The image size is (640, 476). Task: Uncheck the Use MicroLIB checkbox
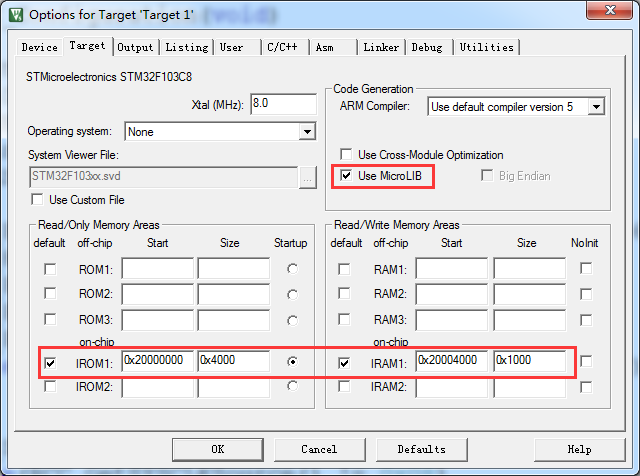point(346,176)
